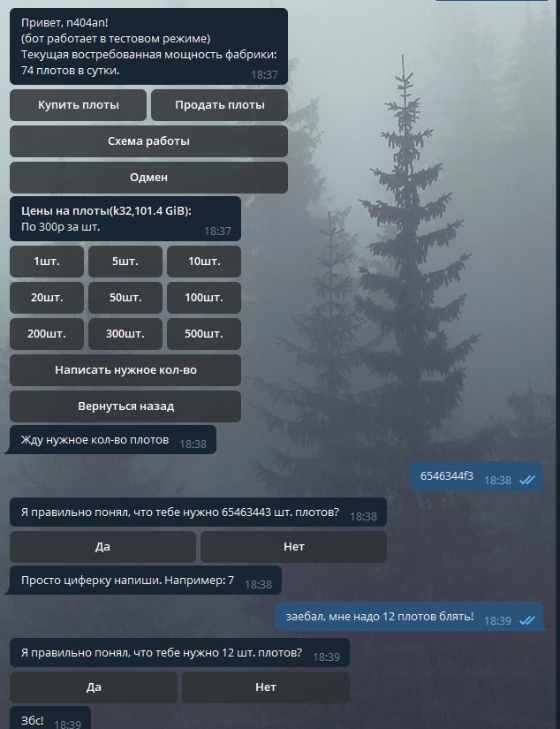Click the "Вернуться назад" button
The width and height of the screenshot is (560, 729).
(x=125, y=406)
